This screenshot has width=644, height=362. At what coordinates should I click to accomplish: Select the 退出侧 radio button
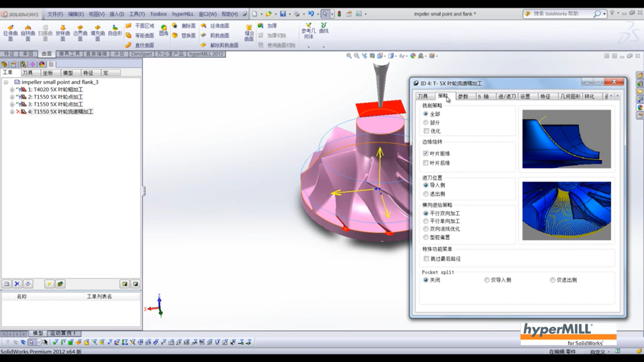(426, 194)
